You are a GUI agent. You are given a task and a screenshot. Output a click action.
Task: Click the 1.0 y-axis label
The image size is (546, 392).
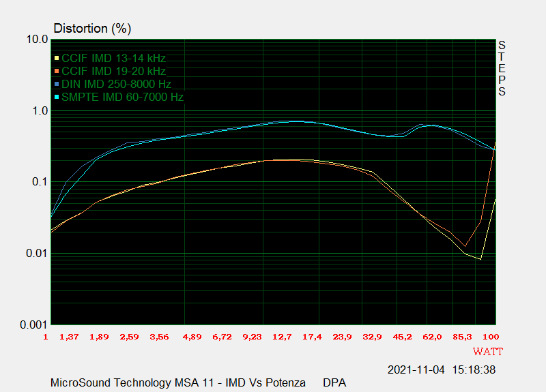(40, 111)
